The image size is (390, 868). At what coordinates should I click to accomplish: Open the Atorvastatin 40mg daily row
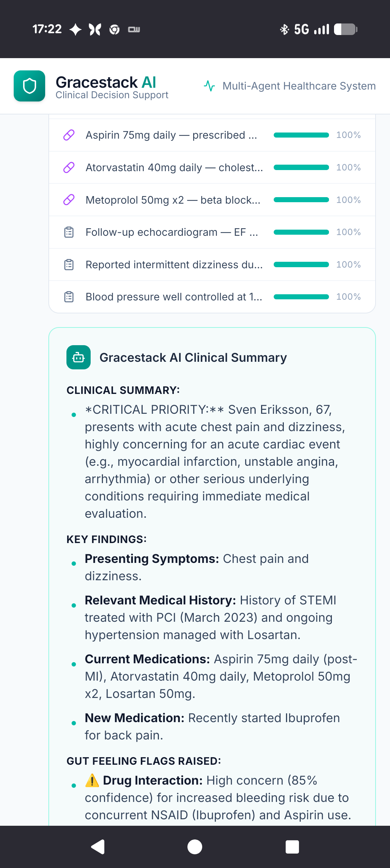pos(174,168)
